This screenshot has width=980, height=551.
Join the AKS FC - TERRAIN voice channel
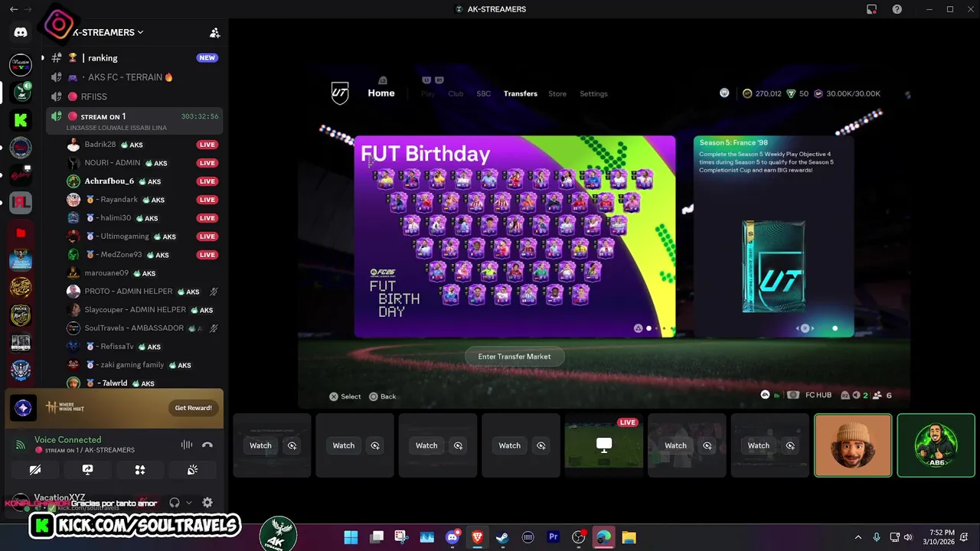[x=134, y=77]
